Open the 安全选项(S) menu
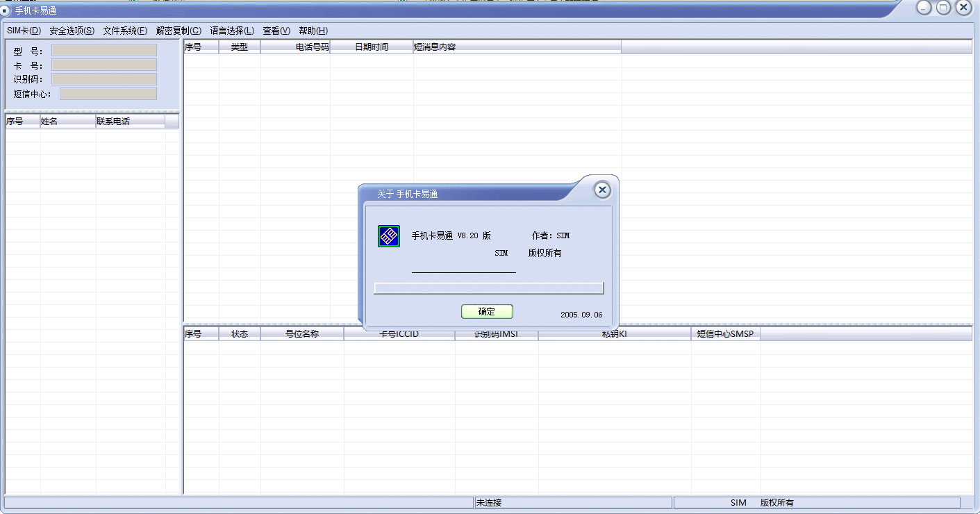980x514 pixels. [x=72, y=31]
